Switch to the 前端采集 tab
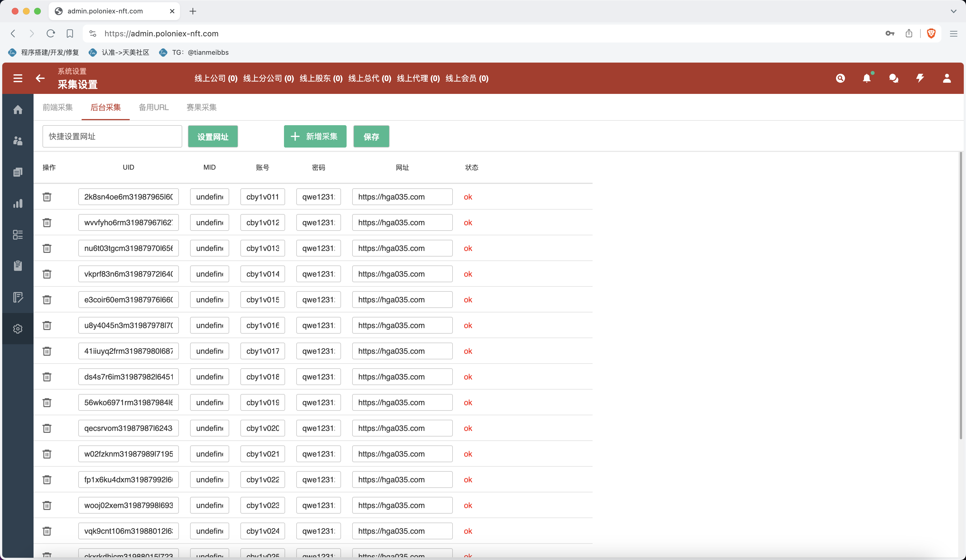 [x=58, y=107]
